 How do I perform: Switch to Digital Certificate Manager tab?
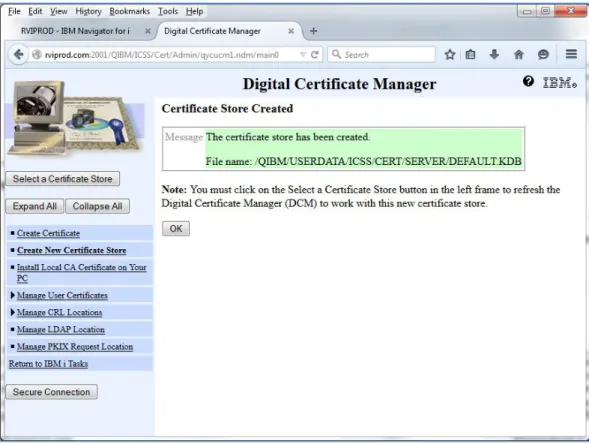coord(212,31)
